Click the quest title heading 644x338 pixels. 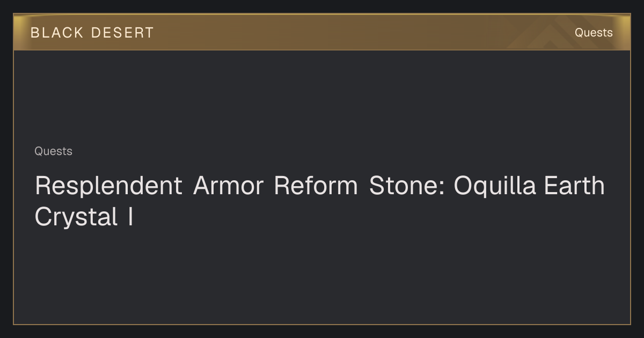(320, 201)
